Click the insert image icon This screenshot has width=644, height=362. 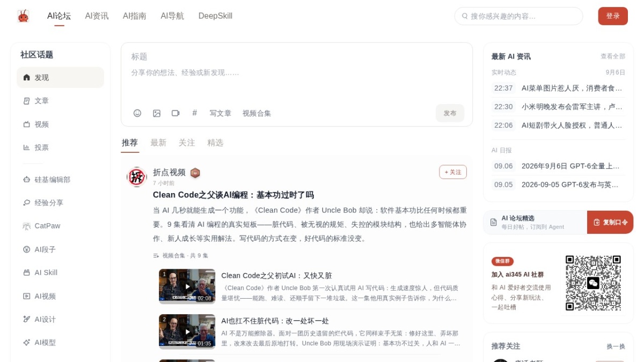point(157,113)
